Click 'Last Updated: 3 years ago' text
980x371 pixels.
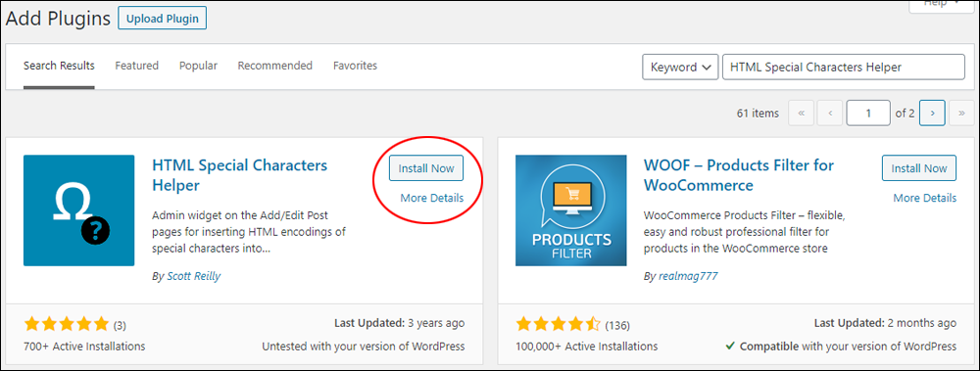pyautogui.click(x=400, y=324)
